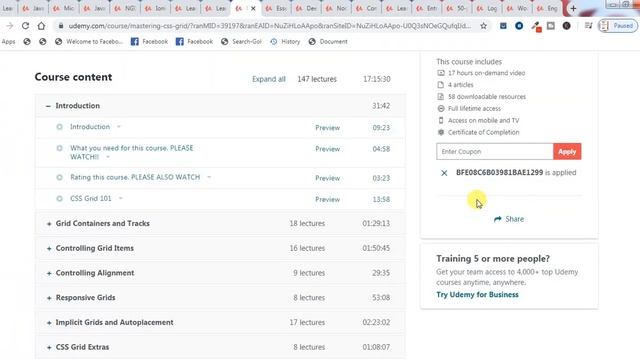Click the Full lifetime access icon

tap(441, 109)
